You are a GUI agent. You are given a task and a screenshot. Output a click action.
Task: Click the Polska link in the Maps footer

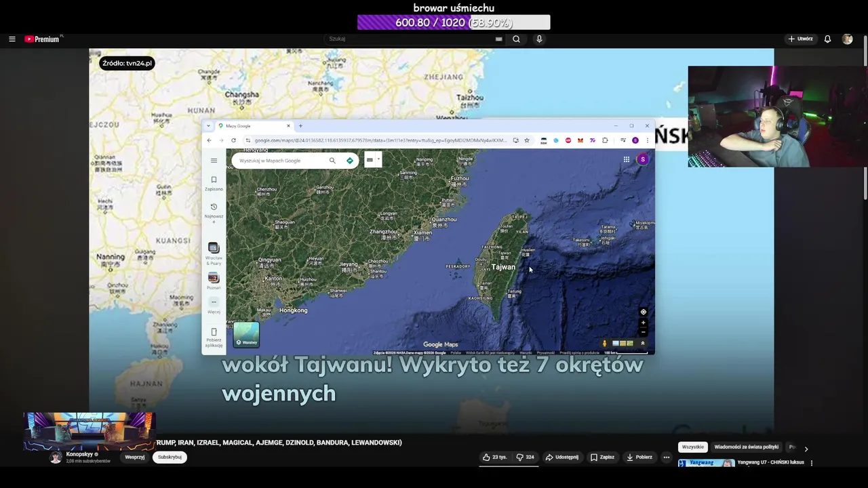456,352
